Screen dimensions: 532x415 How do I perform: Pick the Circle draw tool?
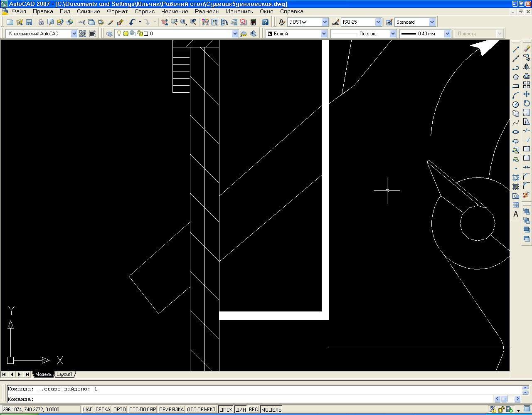pyautogui.click(x=516, y=104)
